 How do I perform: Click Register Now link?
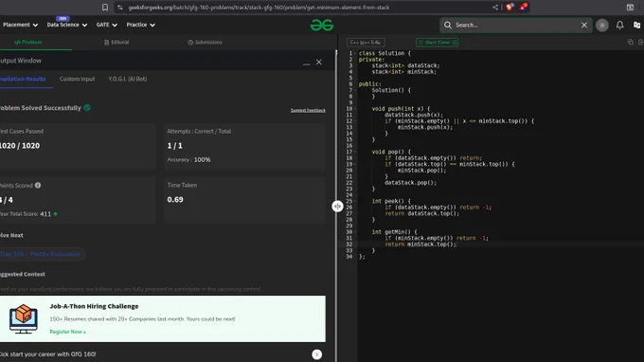click(68, 332)
